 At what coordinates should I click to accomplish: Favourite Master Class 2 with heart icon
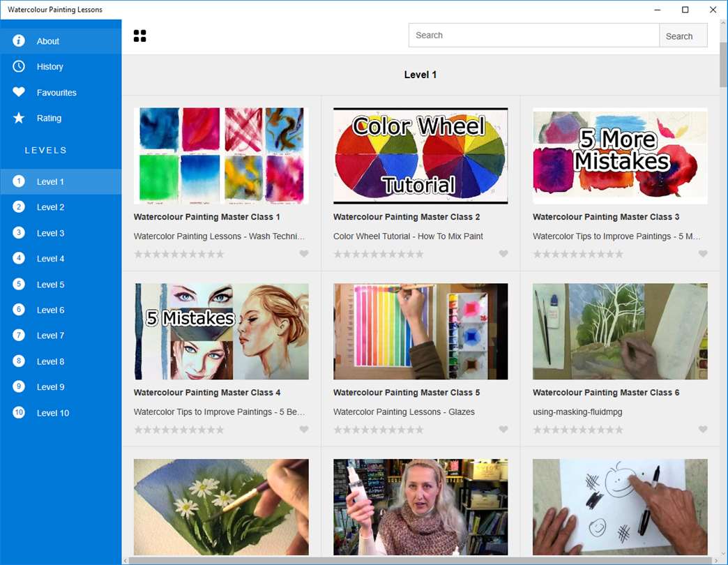(503, 253)
